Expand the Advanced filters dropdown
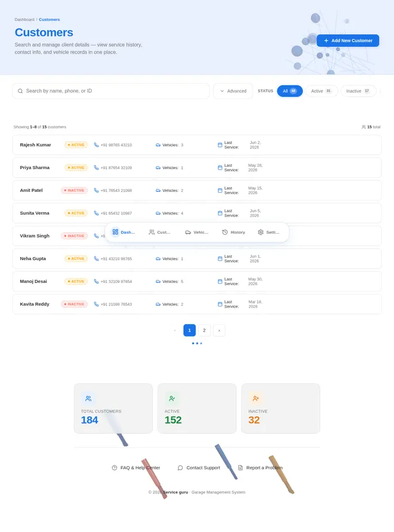394x532 pixels. (233, 91)
